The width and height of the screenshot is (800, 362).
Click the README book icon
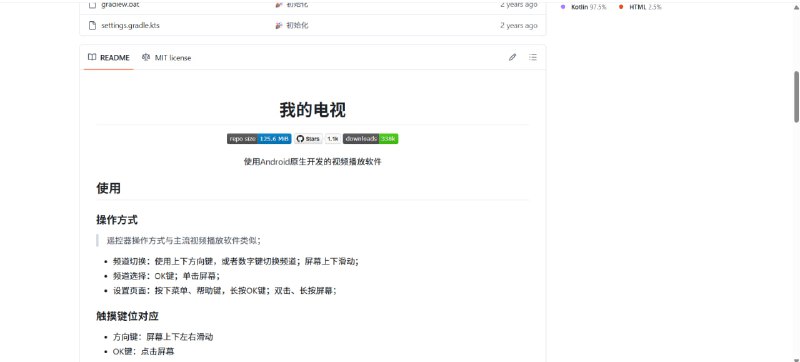point(92,58)
